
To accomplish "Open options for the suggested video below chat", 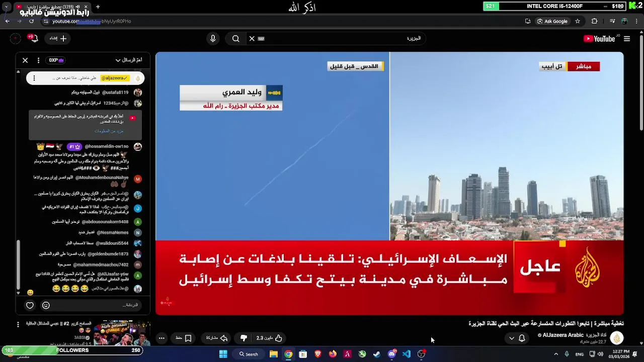I will 18,325.
